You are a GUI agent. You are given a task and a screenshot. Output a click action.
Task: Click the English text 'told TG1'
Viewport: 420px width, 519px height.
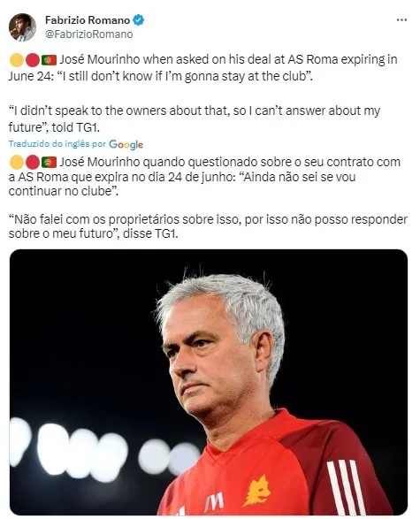point(76,127)
